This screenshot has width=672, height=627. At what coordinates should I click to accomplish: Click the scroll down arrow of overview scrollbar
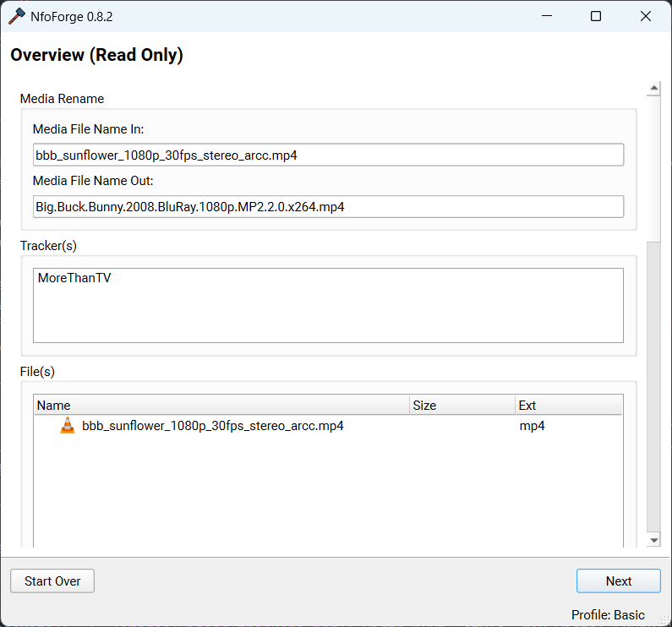click(653, 540)
